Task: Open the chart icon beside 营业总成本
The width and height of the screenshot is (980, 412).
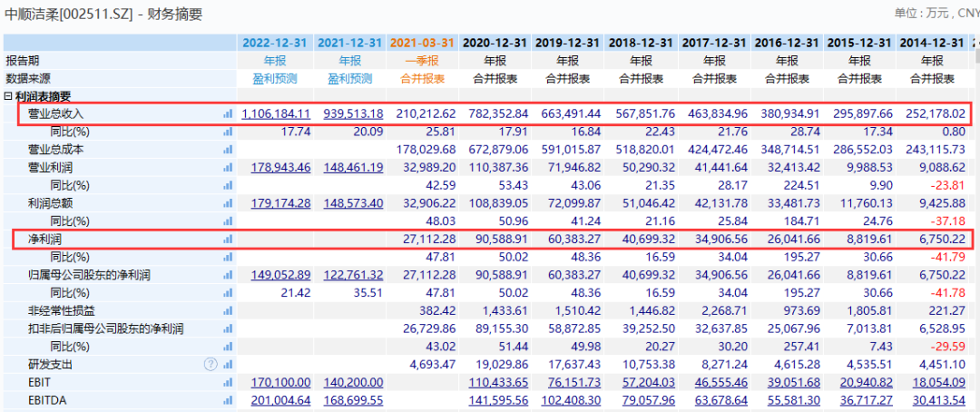Action: pos(228,150)
